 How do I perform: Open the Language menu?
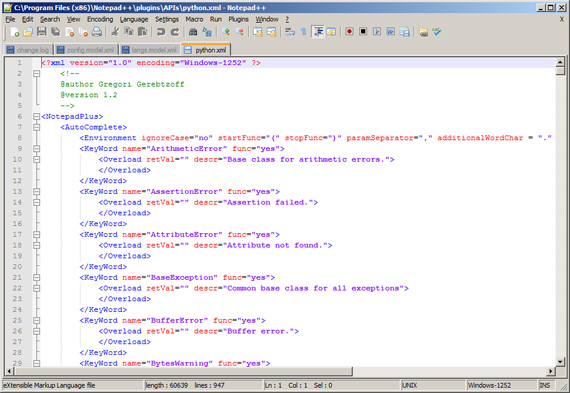click(134, 19)
